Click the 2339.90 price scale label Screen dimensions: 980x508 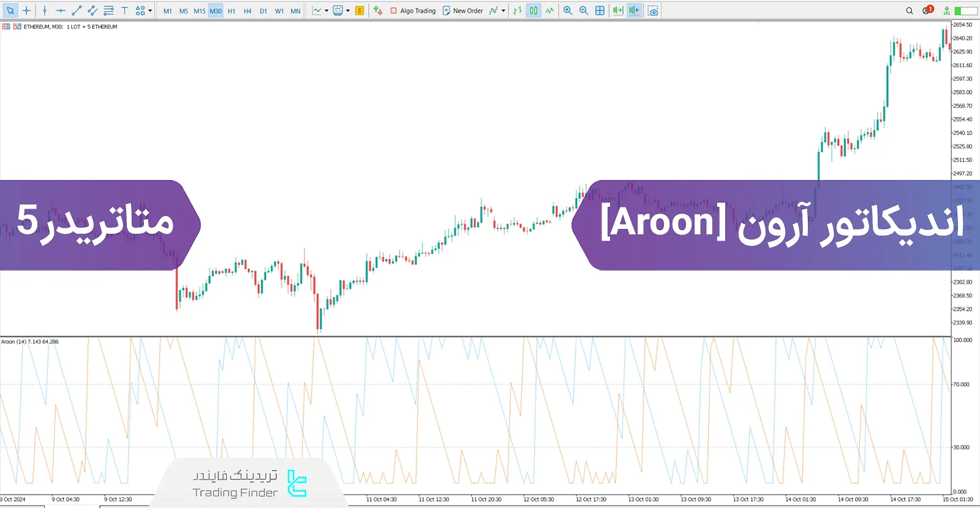(962, 323)
